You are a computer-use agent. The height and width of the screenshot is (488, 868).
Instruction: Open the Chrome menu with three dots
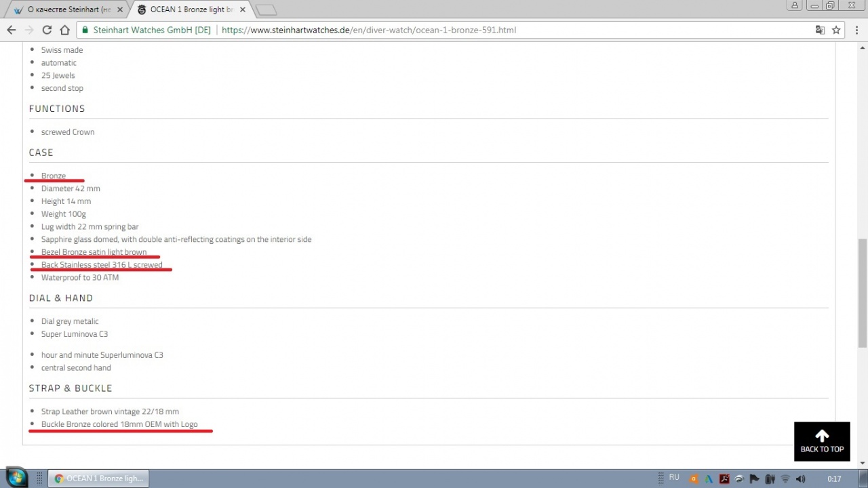(856, 30)
